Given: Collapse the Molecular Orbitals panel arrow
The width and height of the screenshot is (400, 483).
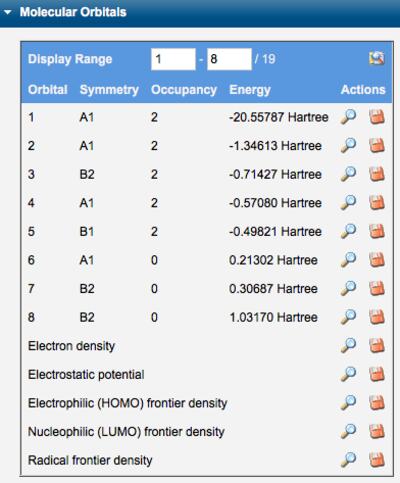Looking at the screenshot, I should click(7, 13).
